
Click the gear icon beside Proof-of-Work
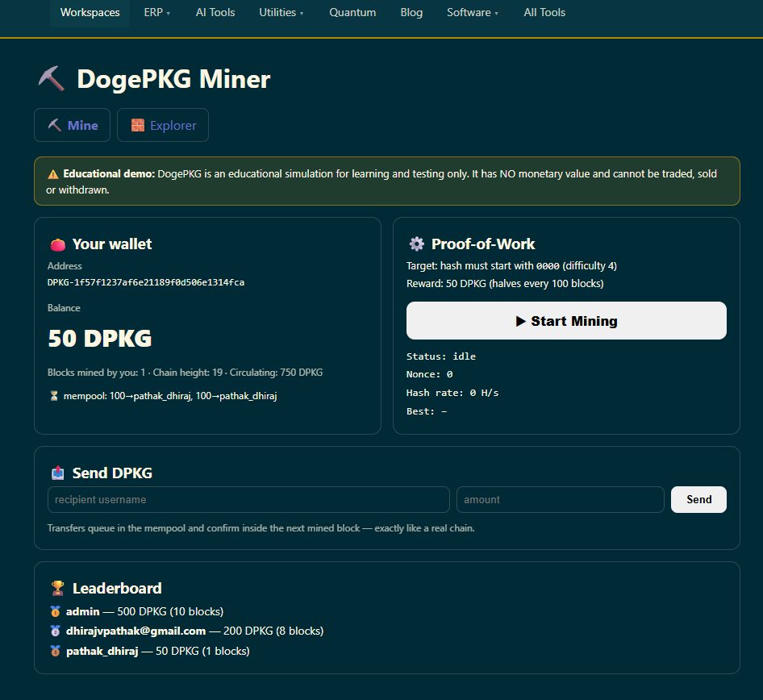(416, 244)
